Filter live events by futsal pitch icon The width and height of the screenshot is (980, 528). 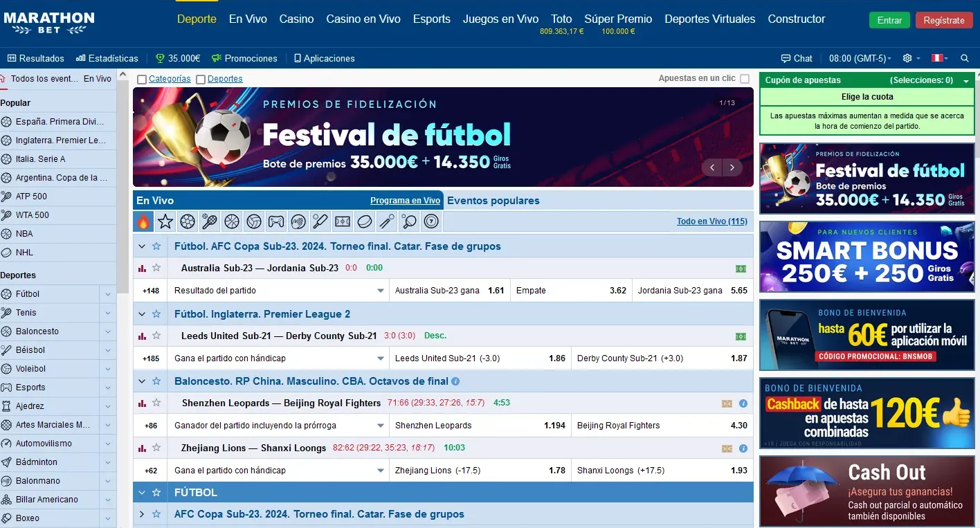pos(343,221)
